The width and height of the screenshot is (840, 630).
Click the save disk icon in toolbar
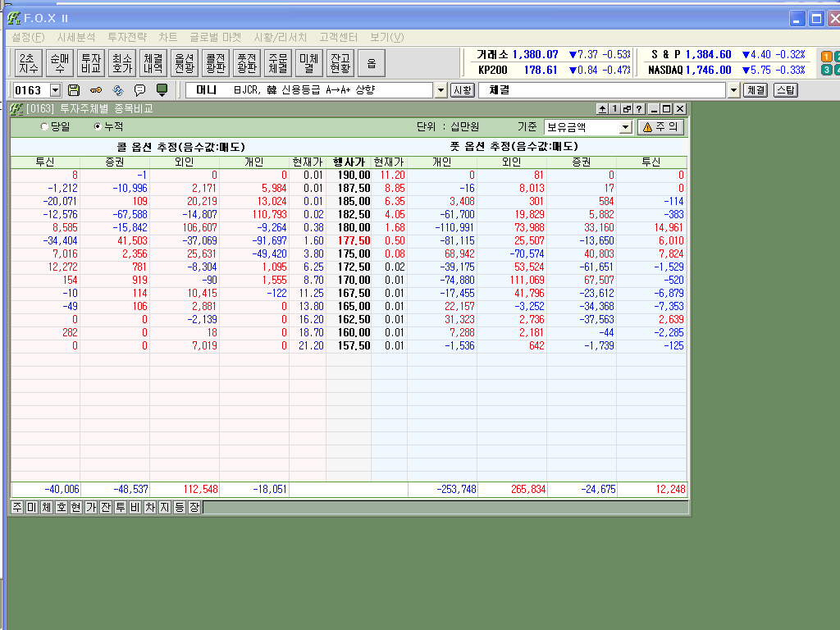74,89
